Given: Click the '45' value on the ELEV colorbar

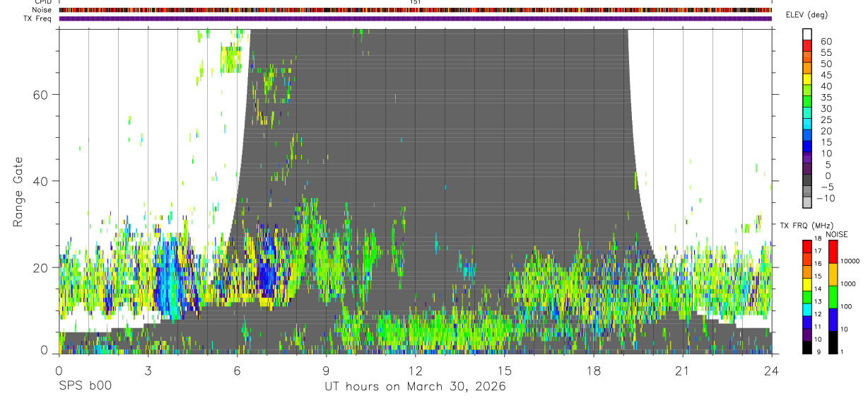Looking at the screenshot, I should click(826, 75).
